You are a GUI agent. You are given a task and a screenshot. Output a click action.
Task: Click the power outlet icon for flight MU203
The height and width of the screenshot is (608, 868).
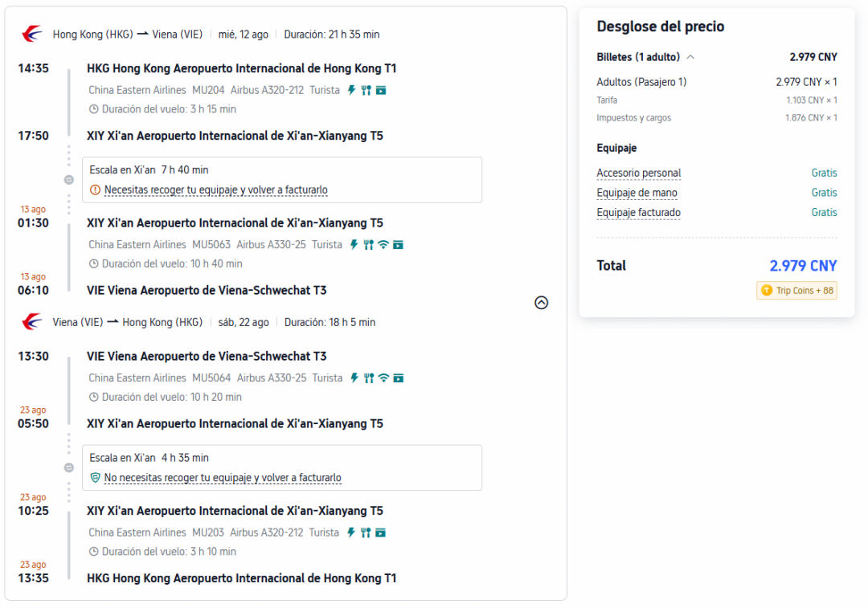(x=351, y=533)
